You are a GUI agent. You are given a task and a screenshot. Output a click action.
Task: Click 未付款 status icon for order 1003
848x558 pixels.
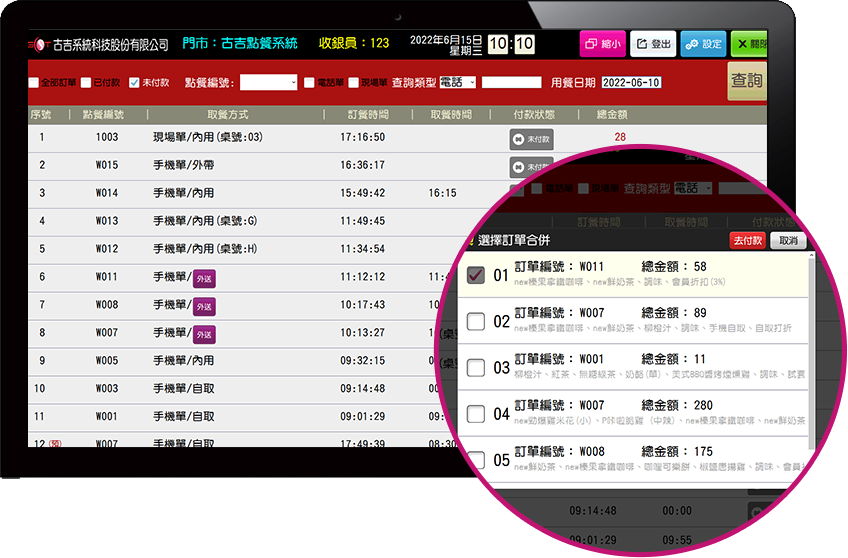click(530, 138)
